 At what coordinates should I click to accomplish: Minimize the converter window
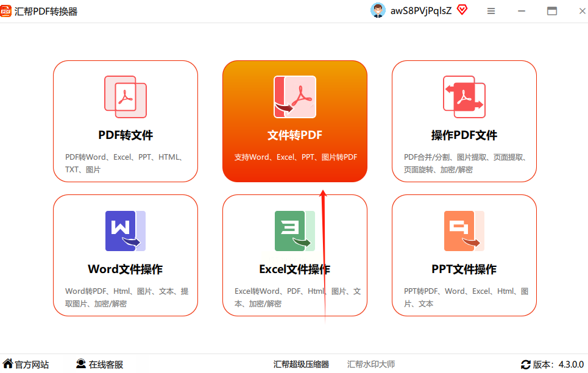pos(521,11)
